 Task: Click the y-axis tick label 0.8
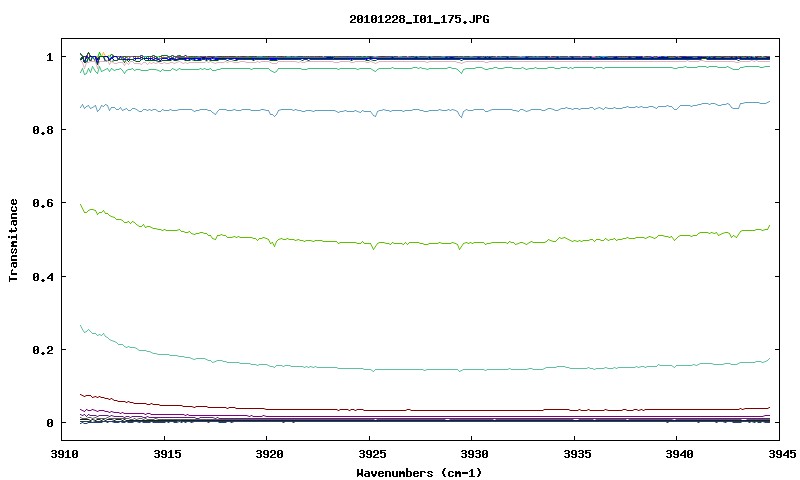pyautogui.click(x=43, y=130)
